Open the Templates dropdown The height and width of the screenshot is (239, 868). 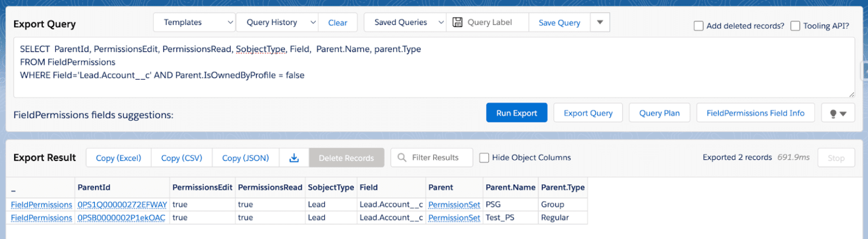(x=194, y=23)
